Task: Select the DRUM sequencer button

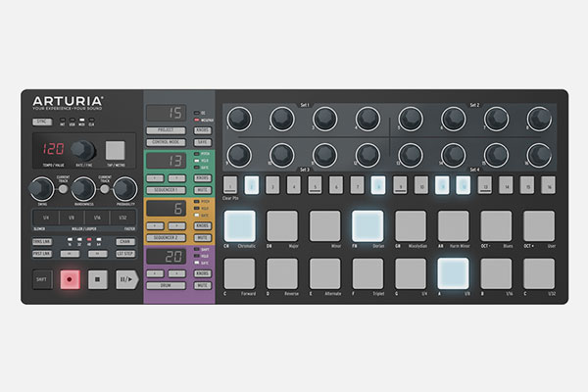Action: click(166, 285)
